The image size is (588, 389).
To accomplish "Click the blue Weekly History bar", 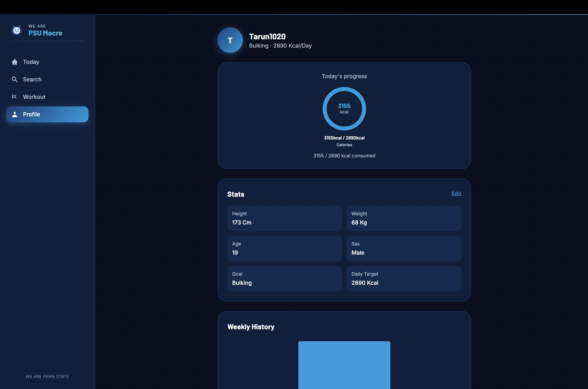I will point(344,365).
